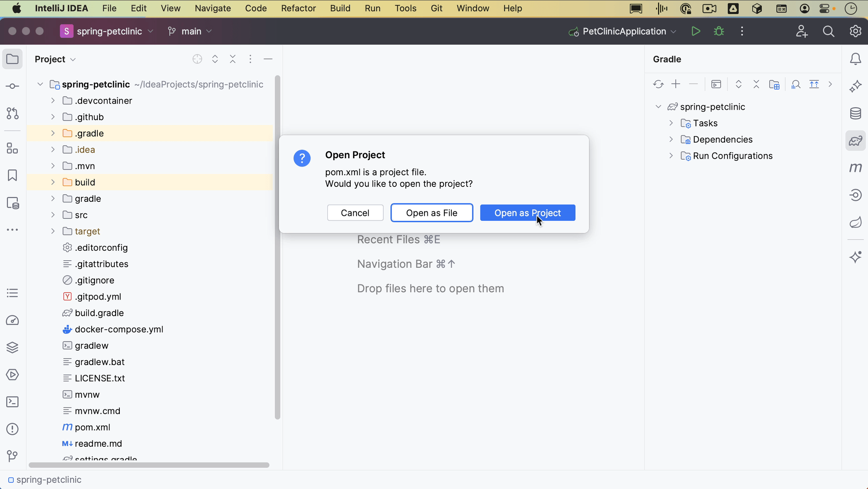Expand Tasks node in Gradle panel

click(671, 123)
